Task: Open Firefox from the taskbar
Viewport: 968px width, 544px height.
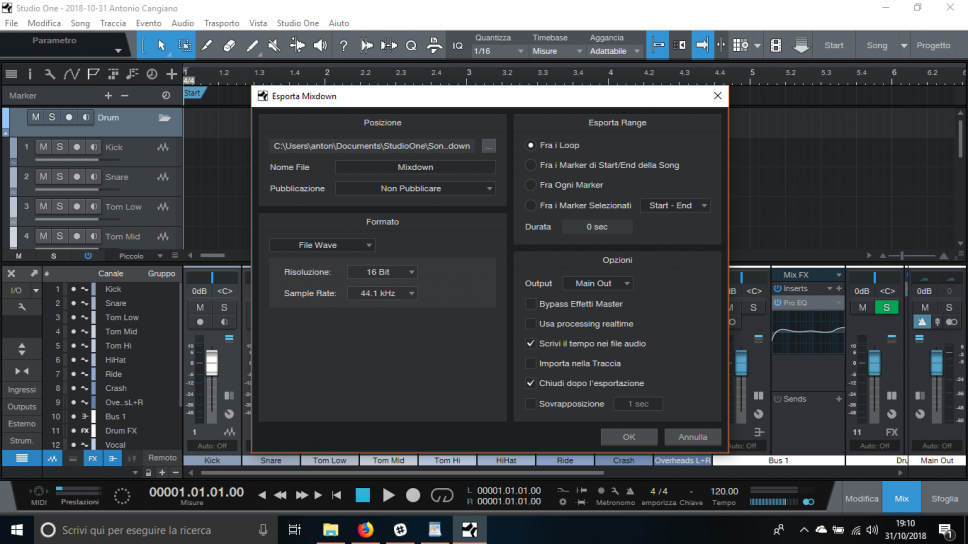Action: tap(365, 529)
